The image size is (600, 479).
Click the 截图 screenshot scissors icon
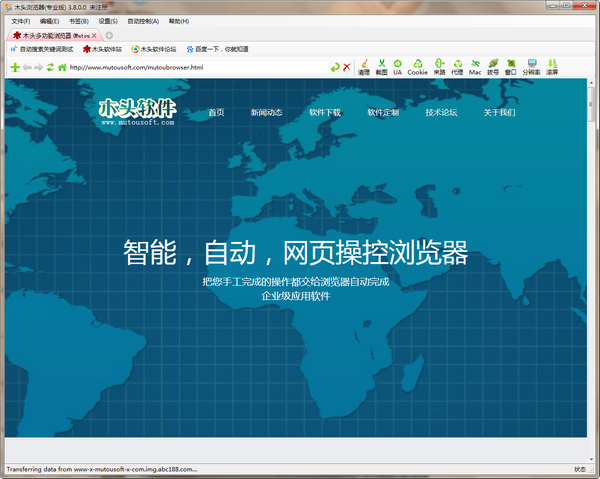coord(381,66)
